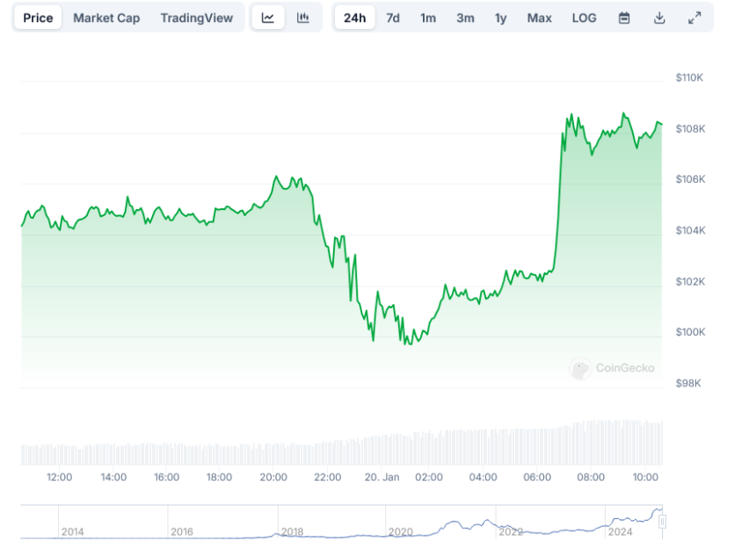
Task: Click the download chart data icon
Action: [x=659, y=18]
